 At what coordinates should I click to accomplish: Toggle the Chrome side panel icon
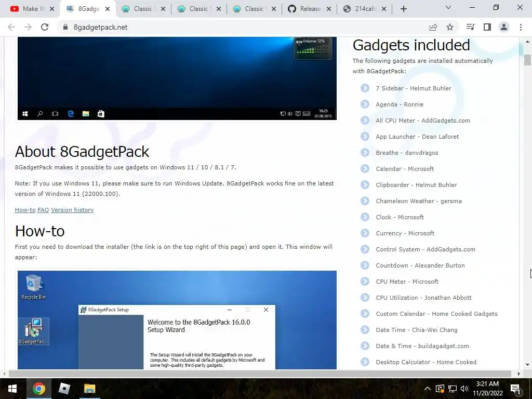point(487,27)
